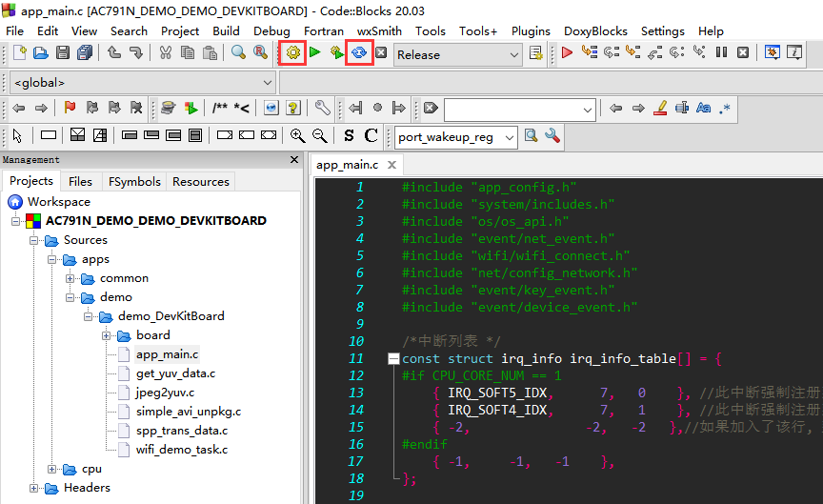Collapse the demo_DevKitBoard folder
The width and height of the screenshot is (823, 504).
88,316
